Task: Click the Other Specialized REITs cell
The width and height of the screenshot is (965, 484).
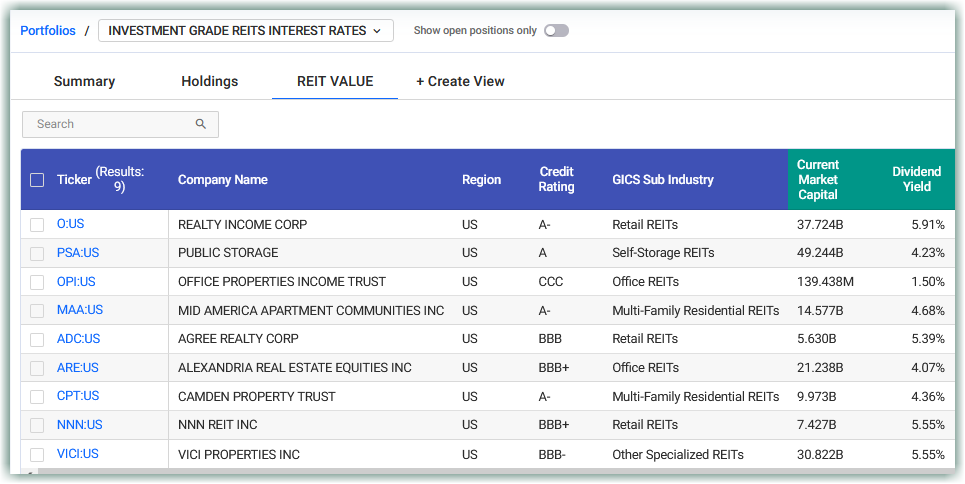Action: coord(678,454)
